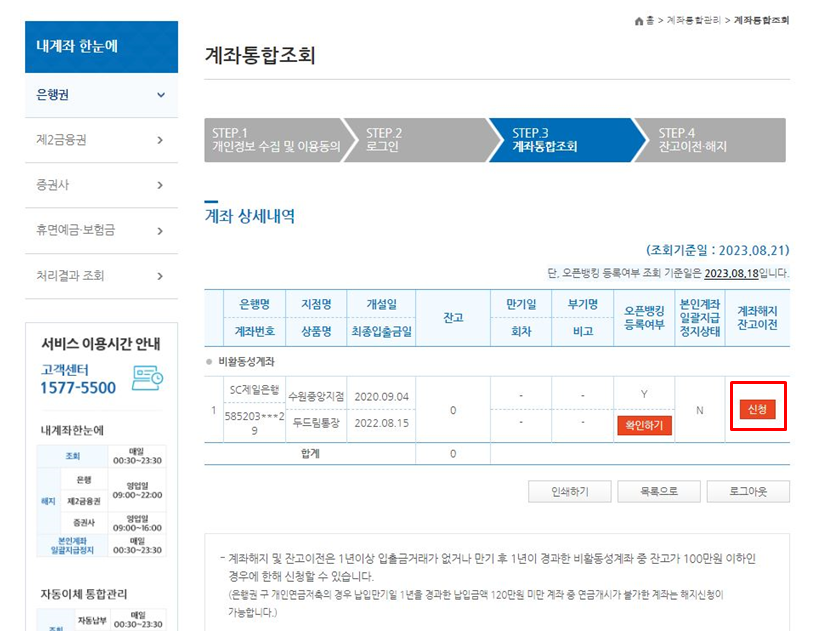Click the customer center icon beside 1577-5500
This screenshot has width=816, height=633.
(146, 378)
